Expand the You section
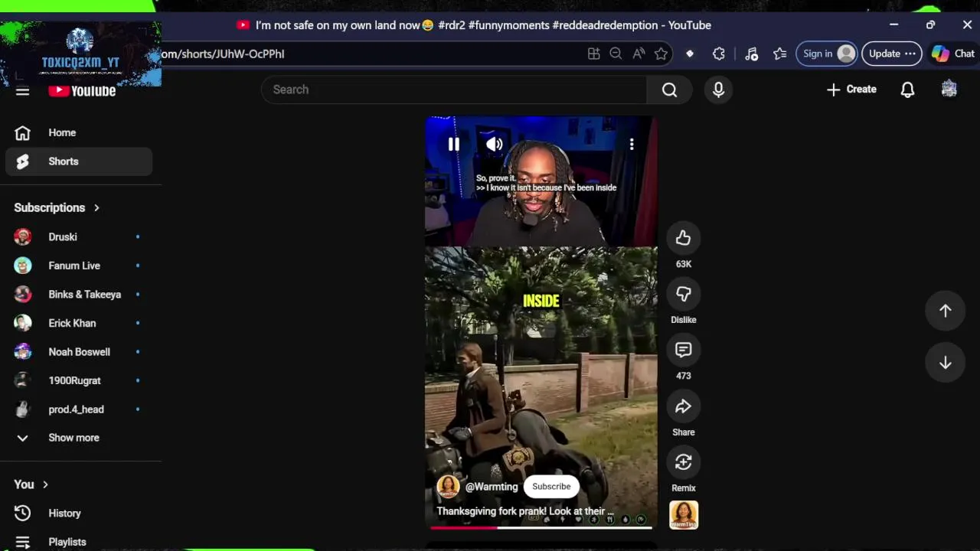 (x=31, y=484)
